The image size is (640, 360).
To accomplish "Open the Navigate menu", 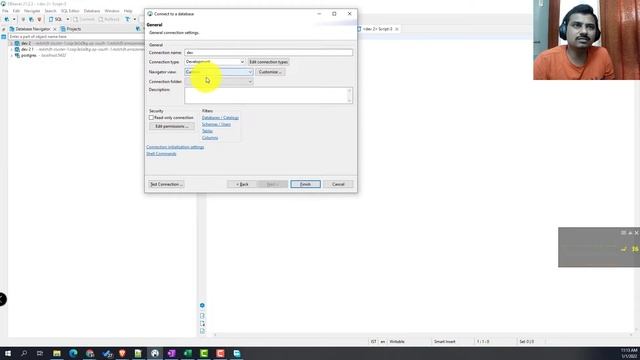I will (x=32, y=11).
